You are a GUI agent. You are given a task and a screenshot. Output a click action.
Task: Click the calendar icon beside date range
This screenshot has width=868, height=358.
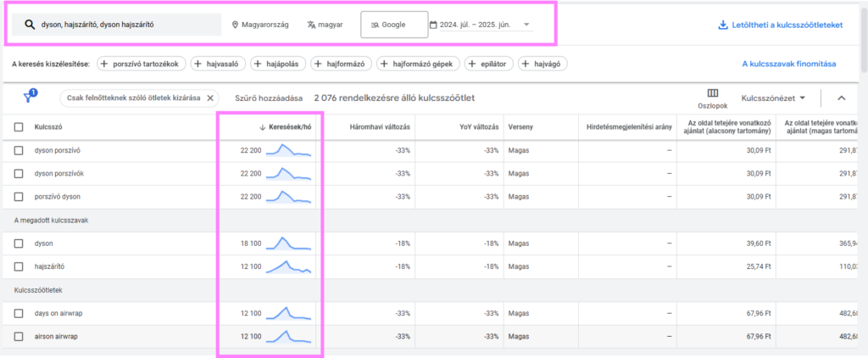(433, 25)
